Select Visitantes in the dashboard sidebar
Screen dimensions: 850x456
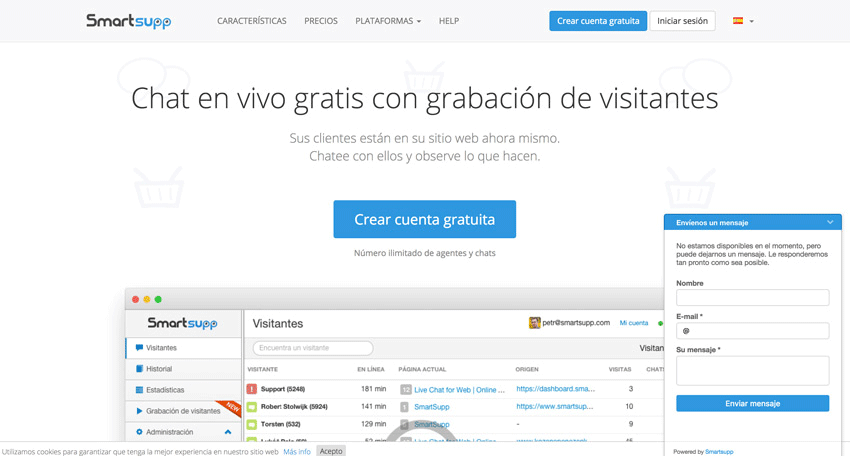tap(184, 348)
